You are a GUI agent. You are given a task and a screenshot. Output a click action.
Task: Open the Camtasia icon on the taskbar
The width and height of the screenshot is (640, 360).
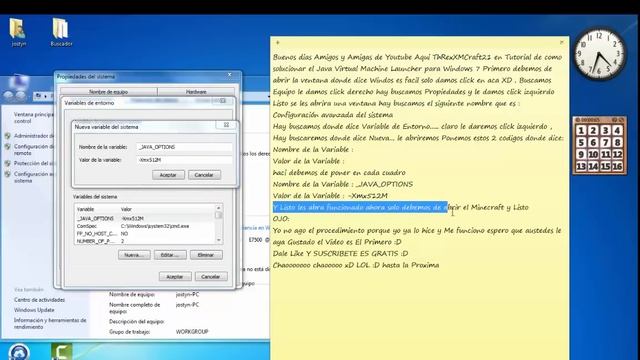(x=62, y=352)
